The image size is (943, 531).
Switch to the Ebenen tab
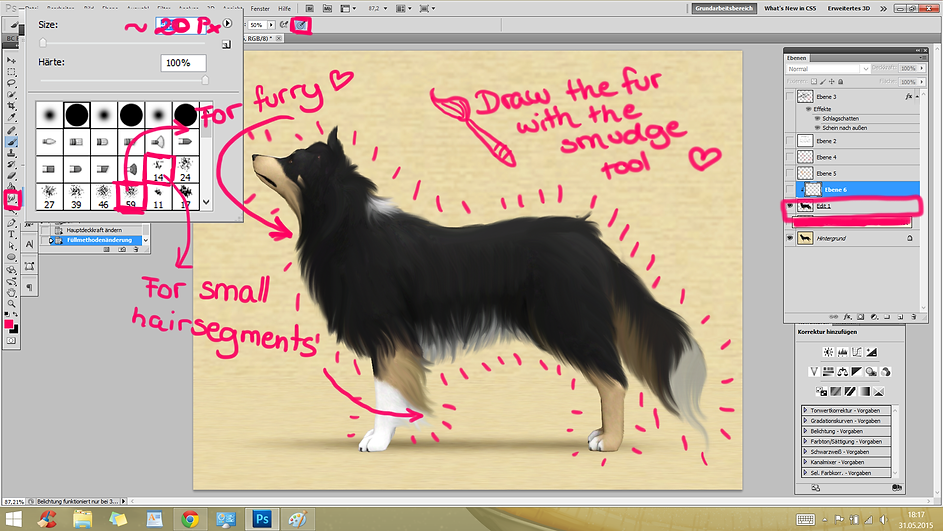click(x=796, y=58)
